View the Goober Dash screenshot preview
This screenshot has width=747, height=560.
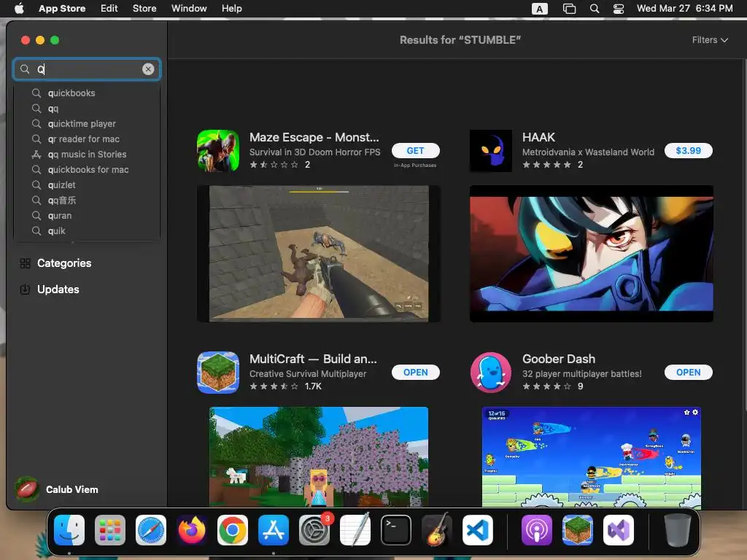591,457
